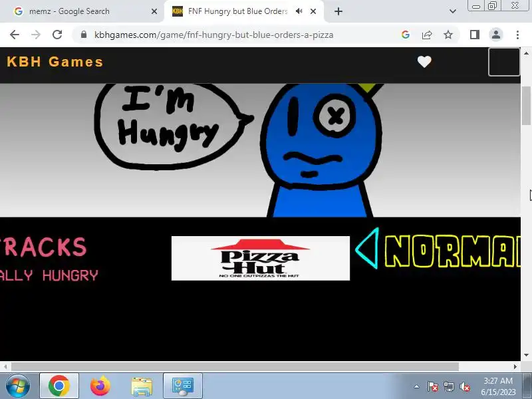
Task: Open the side panel icon
Action: pos(475,35)
